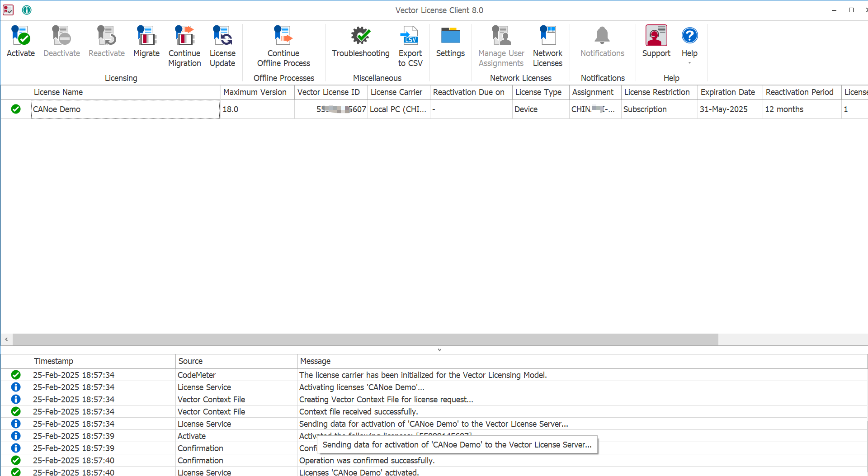Click the horizontal scrollbar of the license table
Viewport: 868px width, 476px height.
pyautogui.click(x=365, y=339)
